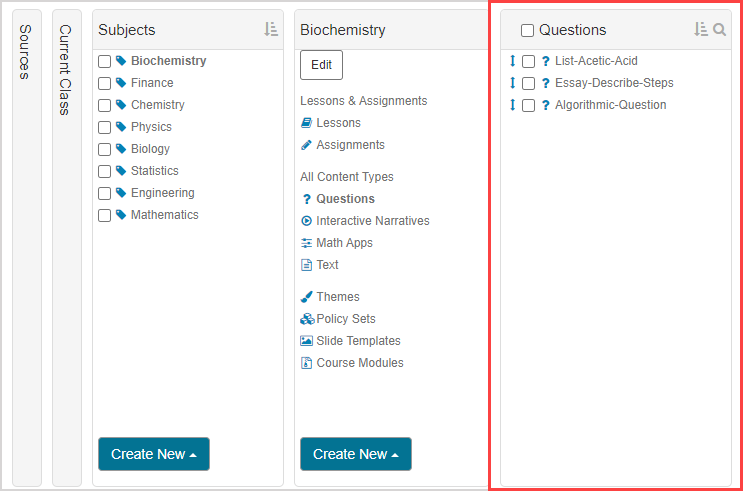Click the sort icon in Questions header
Viewport: 743px width, 491px height.
(x=700, y=30)
